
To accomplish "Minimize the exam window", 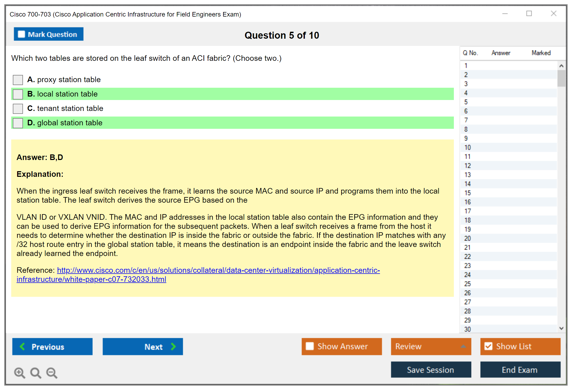I will point(505,14).
